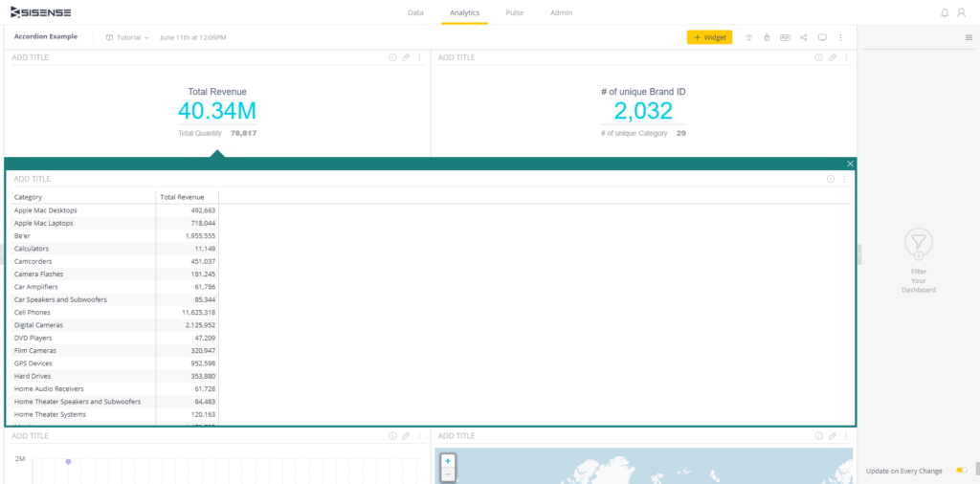The height and width of the screenshot is (484, 980).
Task: Close the accordion panel with the X
Action: pos(850,164)
